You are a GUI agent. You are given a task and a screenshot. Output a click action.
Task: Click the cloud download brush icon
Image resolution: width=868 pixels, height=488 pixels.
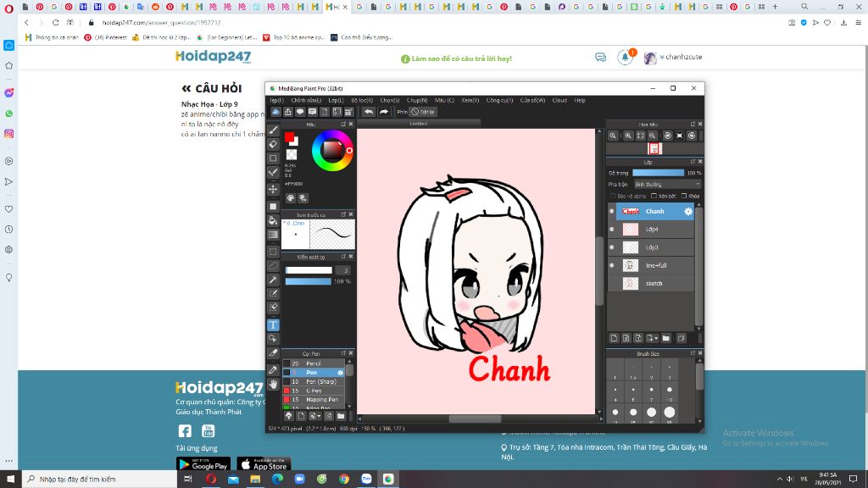(x=288, y=415)
